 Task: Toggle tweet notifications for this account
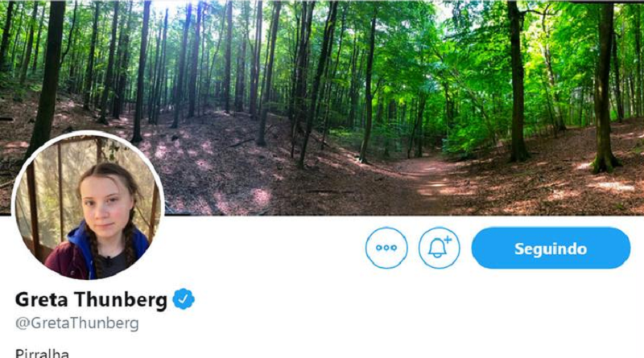[440, 249]
